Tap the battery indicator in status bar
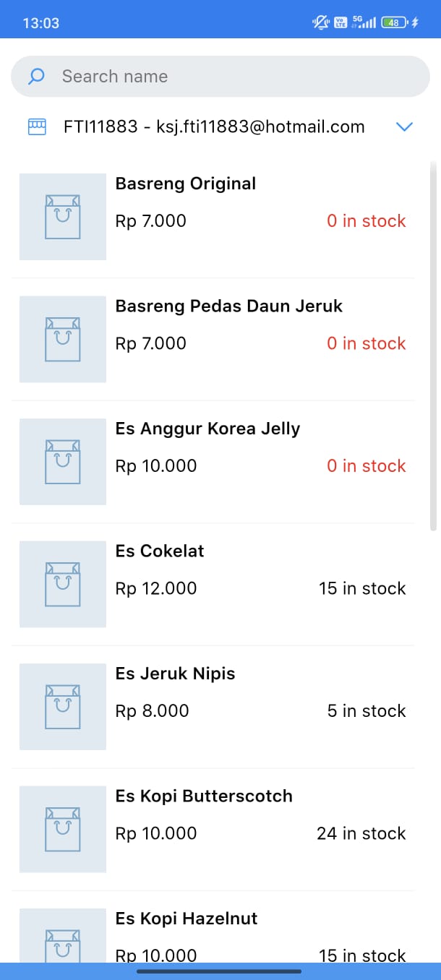The image size is (441, 980). pyautogui.click(x=393, y=22)
